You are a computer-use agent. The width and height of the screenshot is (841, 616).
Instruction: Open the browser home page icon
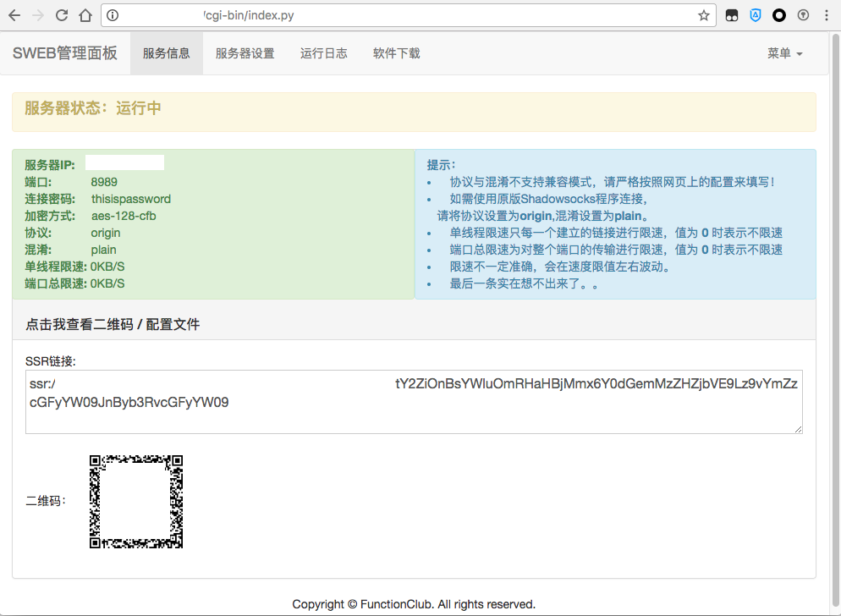tap(85, 15)
